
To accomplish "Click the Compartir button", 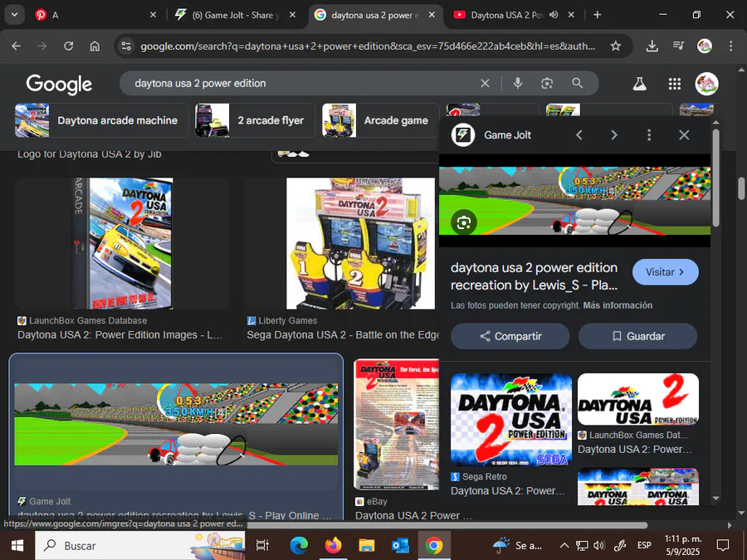I will coord(510,336).
